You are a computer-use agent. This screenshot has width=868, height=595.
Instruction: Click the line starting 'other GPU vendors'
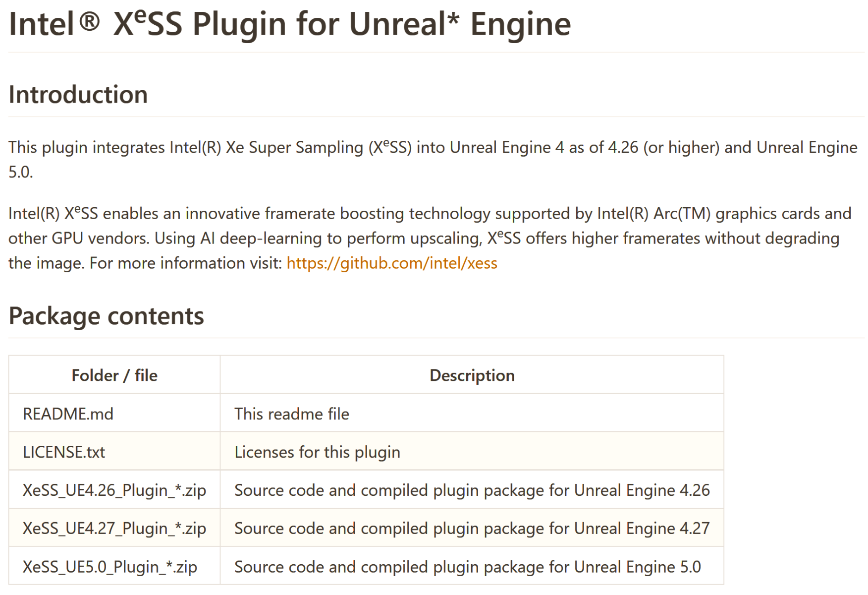point(424,238)
